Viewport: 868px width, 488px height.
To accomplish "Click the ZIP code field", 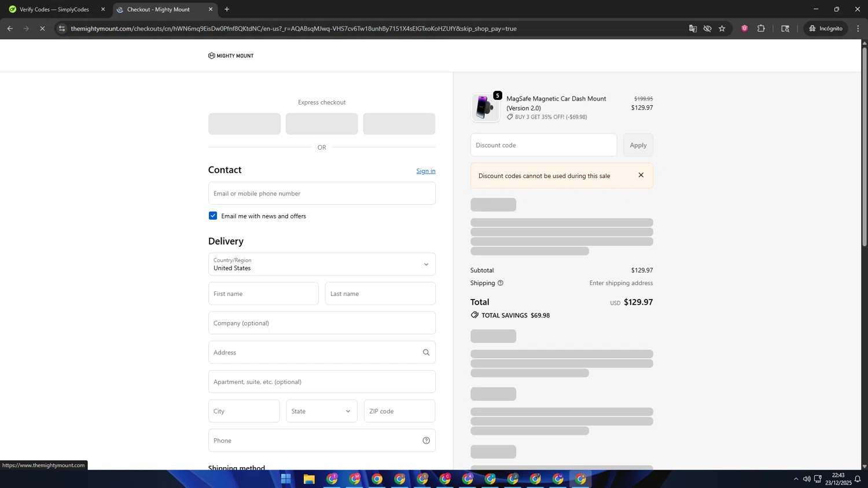I will coord(399,411).
